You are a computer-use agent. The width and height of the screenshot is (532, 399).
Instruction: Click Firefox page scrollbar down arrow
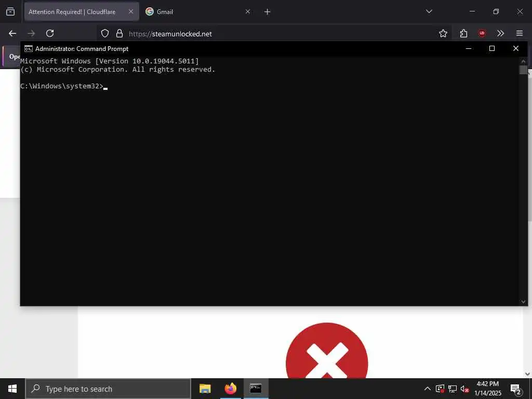[527, 374]
